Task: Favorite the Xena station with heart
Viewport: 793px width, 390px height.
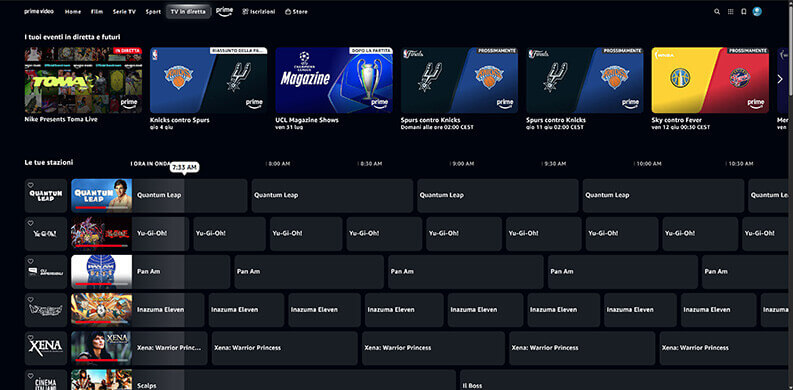Action: pyautogui.click(x=30, y=337)
